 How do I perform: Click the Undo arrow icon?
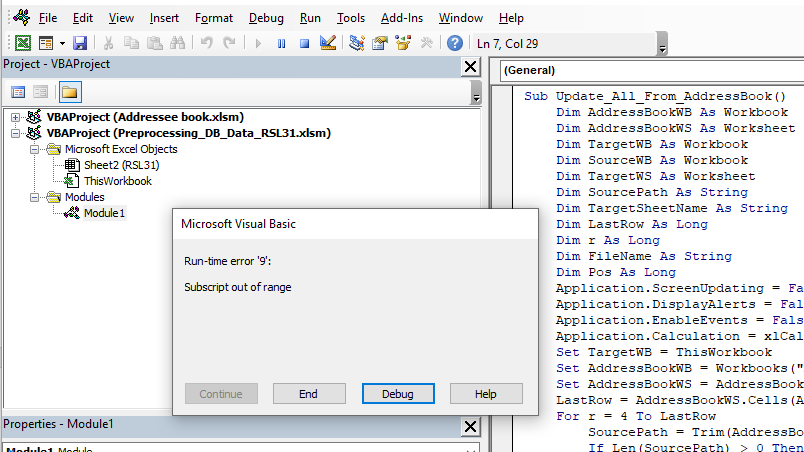point(207,43)
